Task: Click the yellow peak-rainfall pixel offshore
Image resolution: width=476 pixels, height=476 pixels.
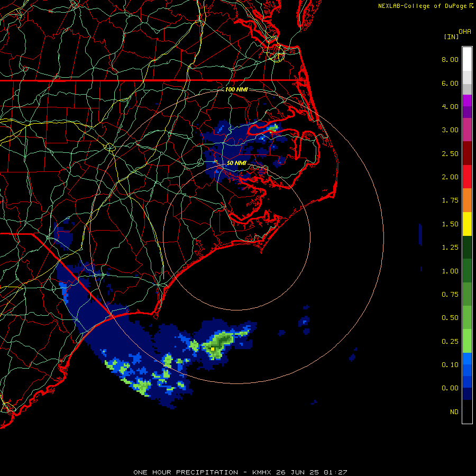Action: pyautogui.click(x=213, y=349)
